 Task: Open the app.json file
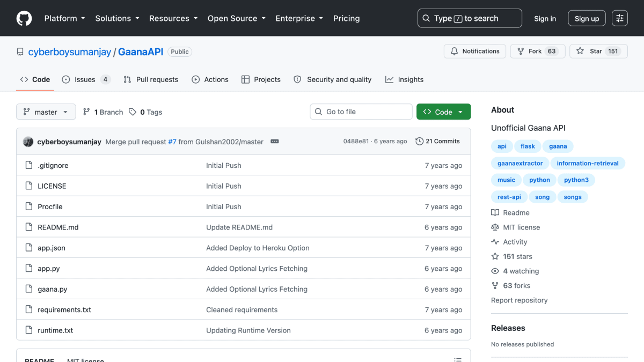click(x=52, y=248)
